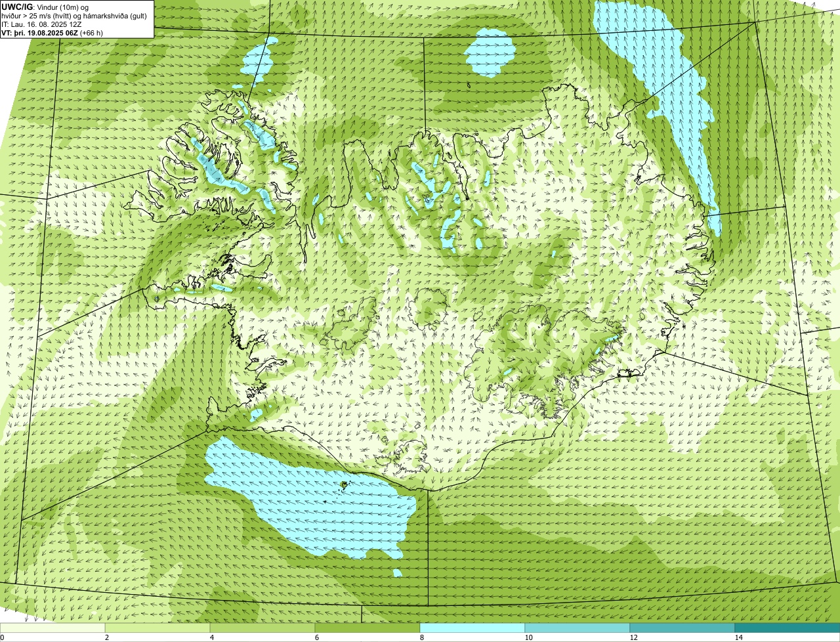Click the 12–14 m/s teal legend band
Image resolution: width=840 pixels, height=642 pixels.
[682, 628]
